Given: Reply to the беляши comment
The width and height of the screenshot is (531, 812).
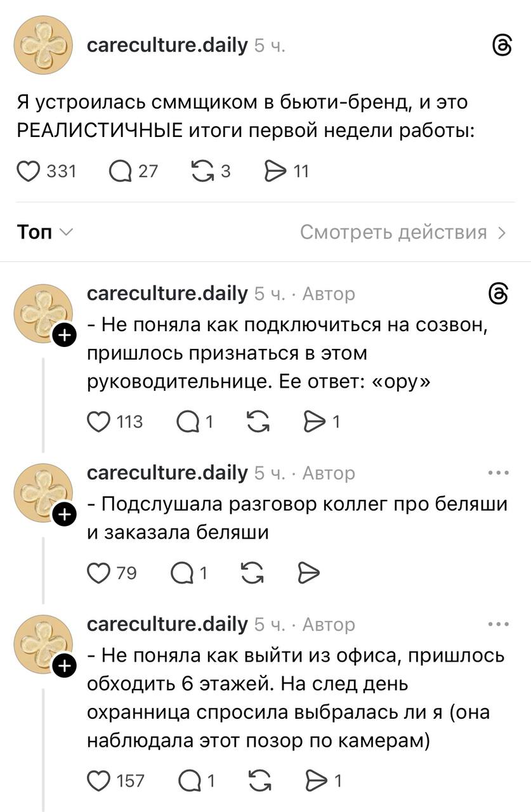Looking at the screenshot, I should [x=184, y=573].
